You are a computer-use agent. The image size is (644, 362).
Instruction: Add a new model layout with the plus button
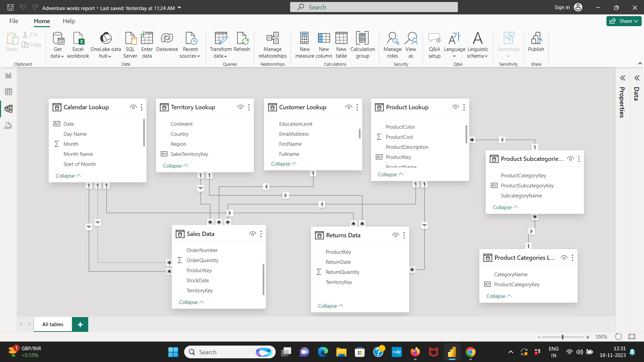80,324
